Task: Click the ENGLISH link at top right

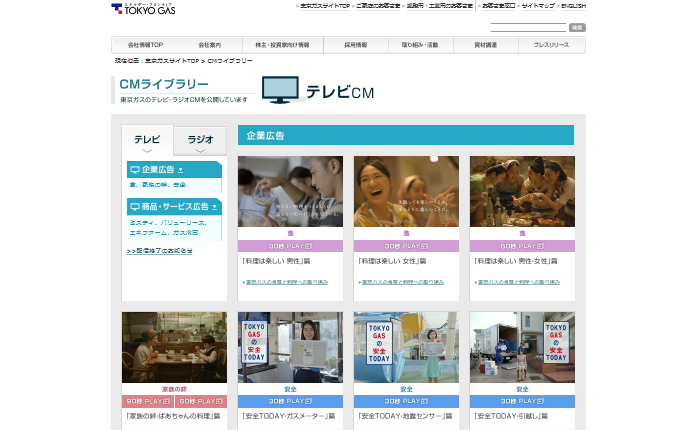Action: click(573, 6)
